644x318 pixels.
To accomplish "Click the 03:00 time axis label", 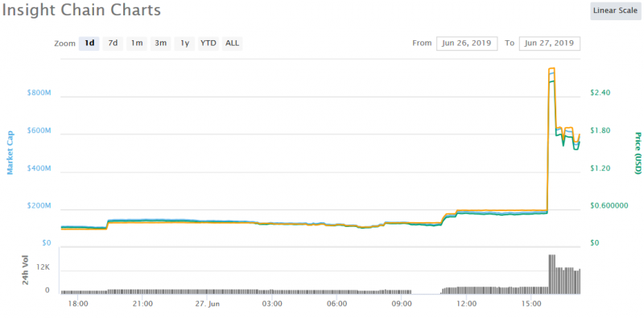I will tap(272, 304).
